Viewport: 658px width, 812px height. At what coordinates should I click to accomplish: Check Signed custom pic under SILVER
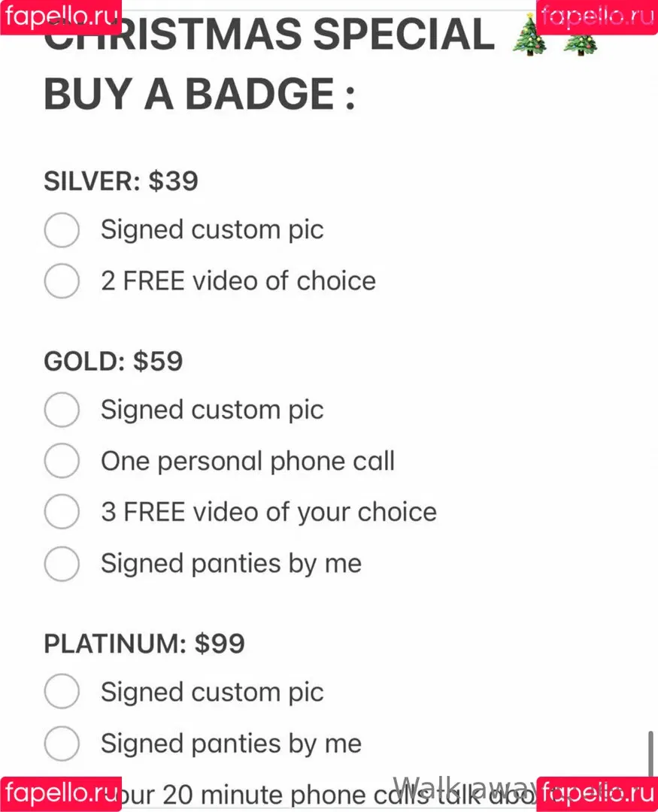click(x=62, y=229)
